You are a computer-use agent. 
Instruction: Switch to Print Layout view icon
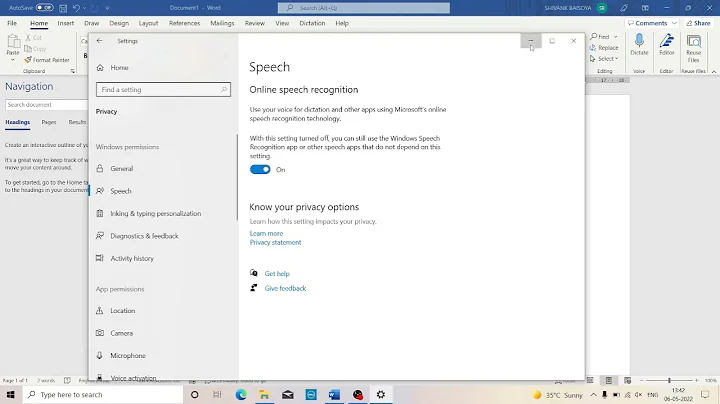coord(608,380)
